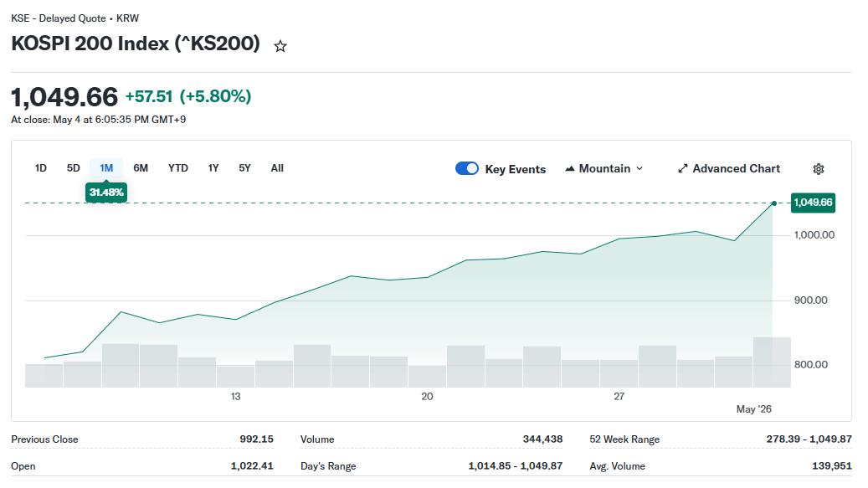Click the tallest rightmost volume bar

click(x=772, y=362)
